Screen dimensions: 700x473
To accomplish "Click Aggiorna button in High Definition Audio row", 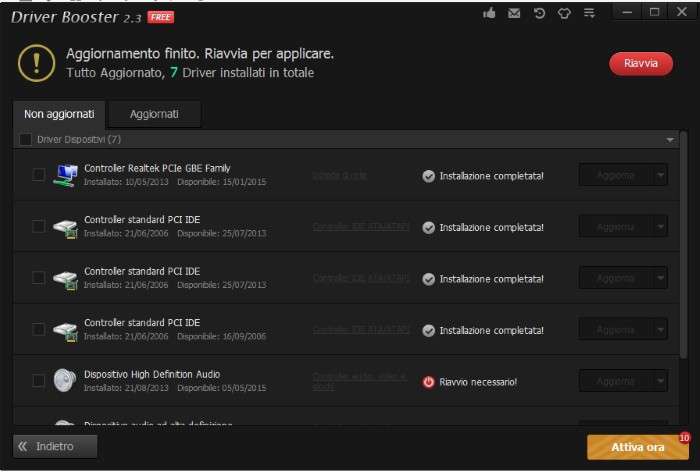I will coord(616,381).
